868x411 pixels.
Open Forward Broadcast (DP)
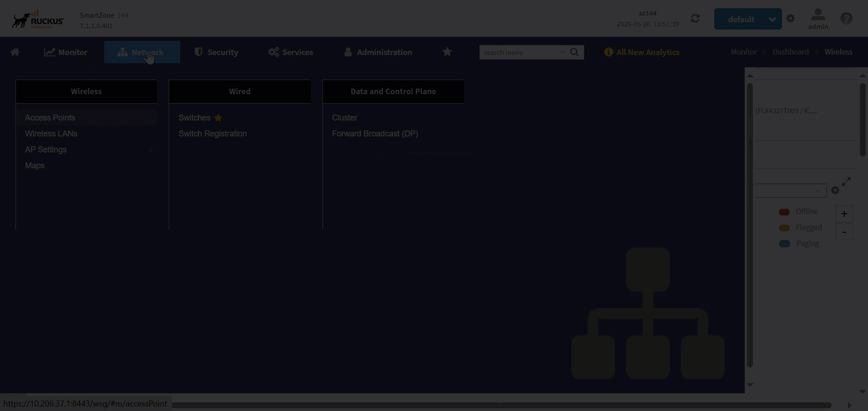click(x=375, y=134)
